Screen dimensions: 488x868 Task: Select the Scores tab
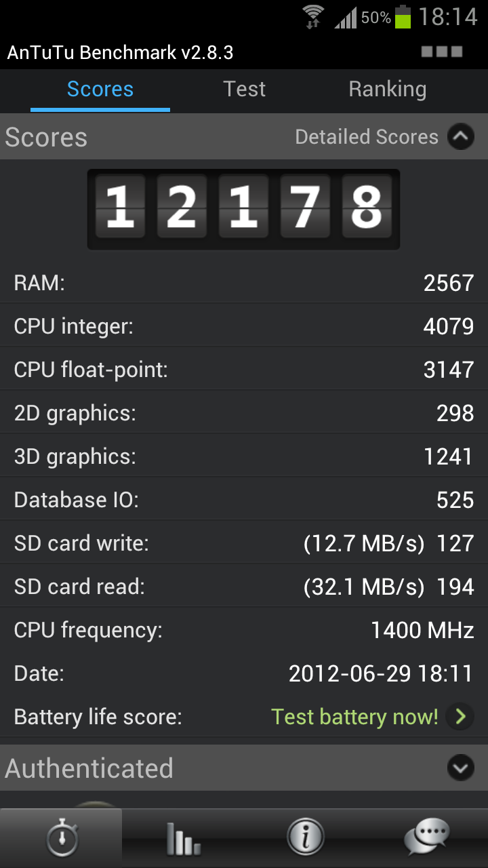point(100,89)
